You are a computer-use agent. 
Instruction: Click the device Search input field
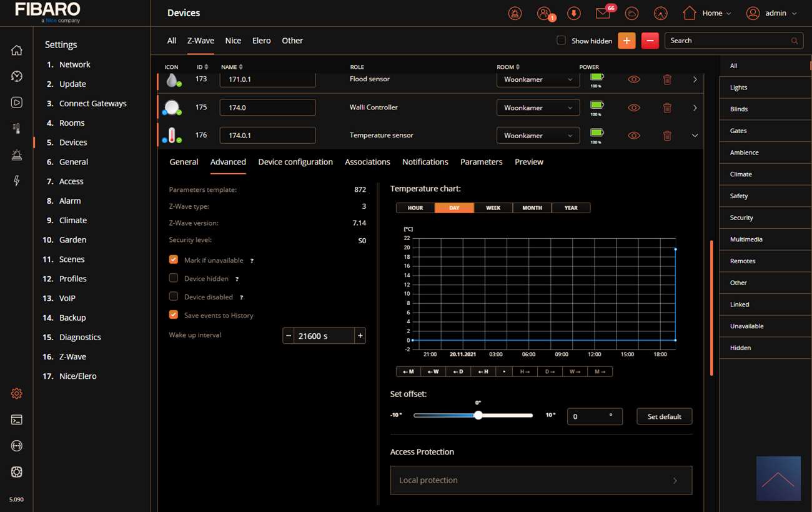pos(728,41)
